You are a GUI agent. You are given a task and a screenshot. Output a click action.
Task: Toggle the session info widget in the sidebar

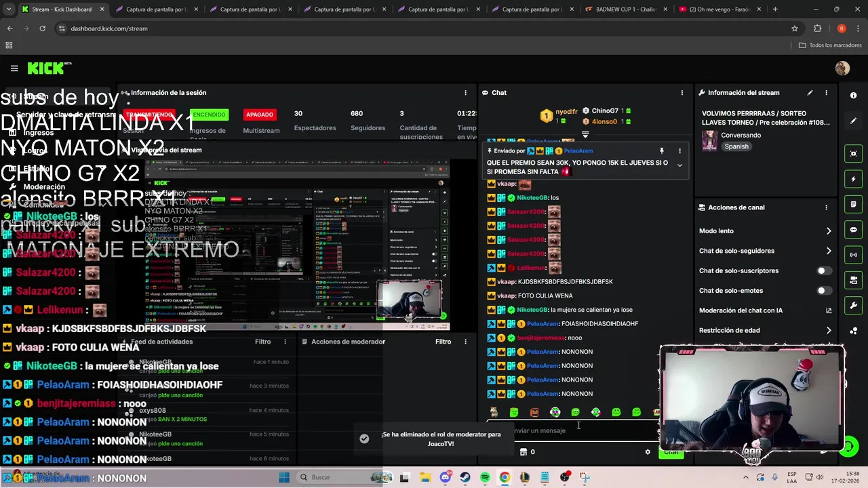853,255
